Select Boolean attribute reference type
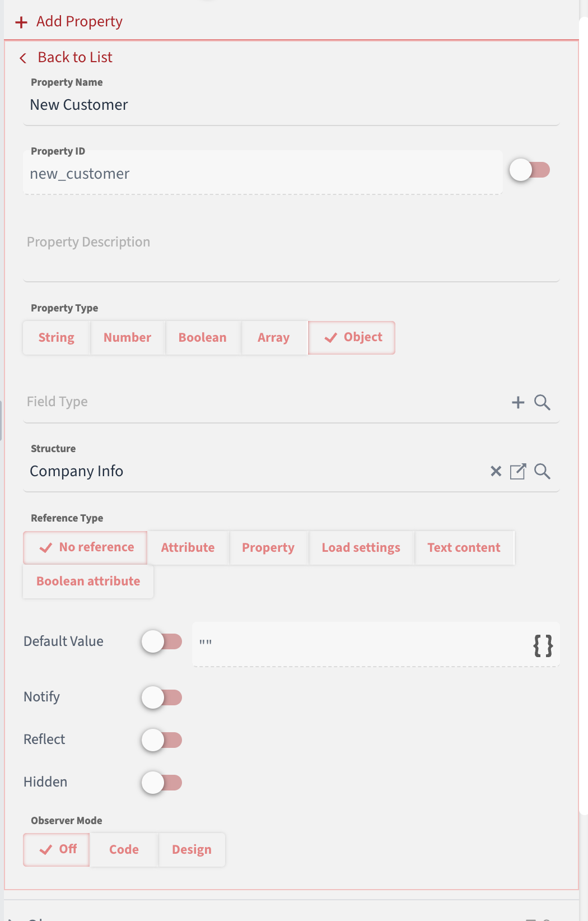This screenshot has height=921, width=588. [88, 581]
